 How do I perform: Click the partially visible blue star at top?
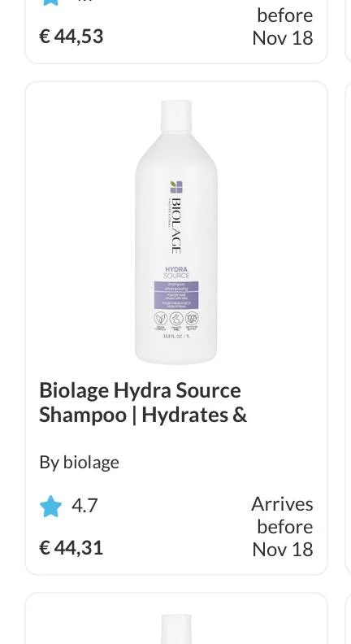tap(50, 2)
